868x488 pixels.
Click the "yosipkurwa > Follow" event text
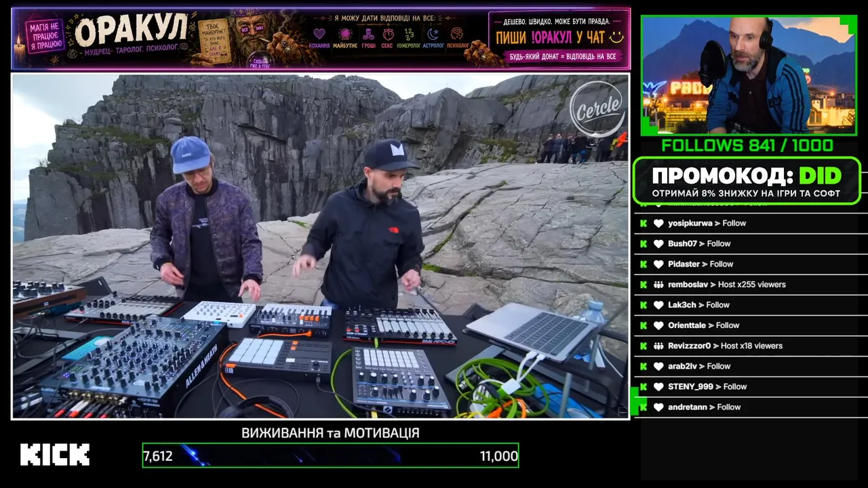coord(707,223)
